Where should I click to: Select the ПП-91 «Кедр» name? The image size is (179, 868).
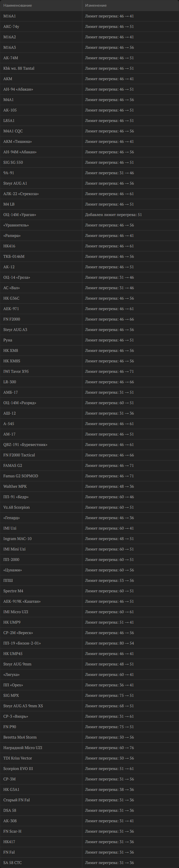click(16, 497)
